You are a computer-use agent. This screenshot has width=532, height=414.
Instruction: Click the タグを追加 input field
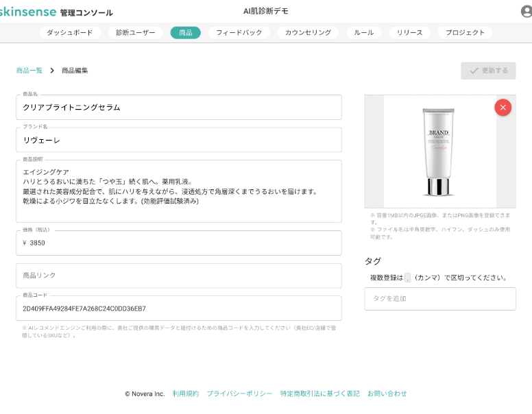click(x=440, y=299)
